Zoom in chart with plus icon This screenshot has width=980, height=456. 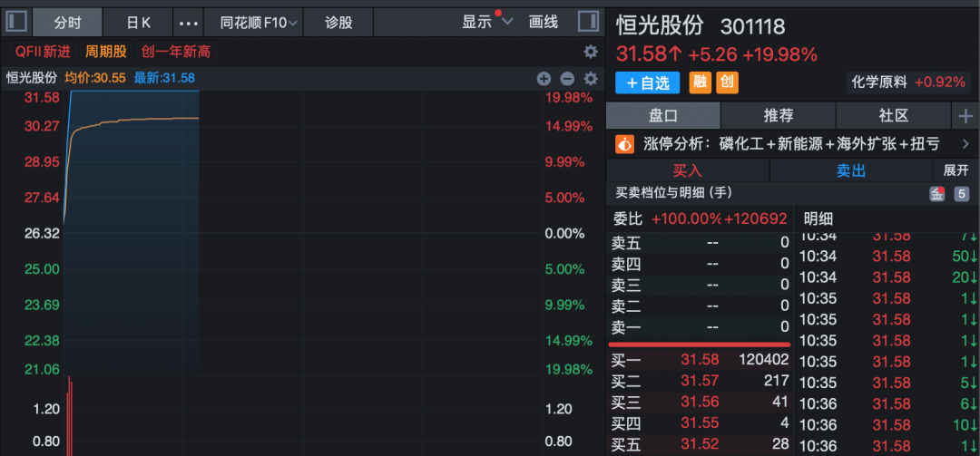tap(544, 79)
